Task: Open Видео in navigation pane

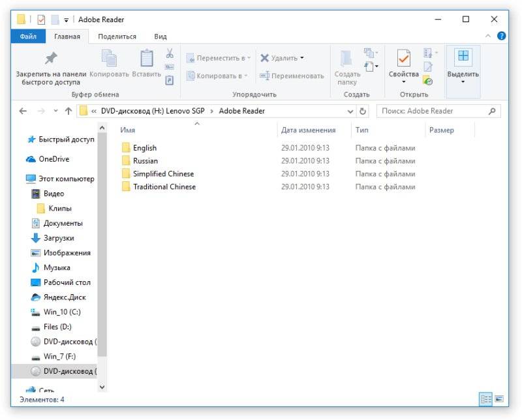Action: (x=48, y=193)
